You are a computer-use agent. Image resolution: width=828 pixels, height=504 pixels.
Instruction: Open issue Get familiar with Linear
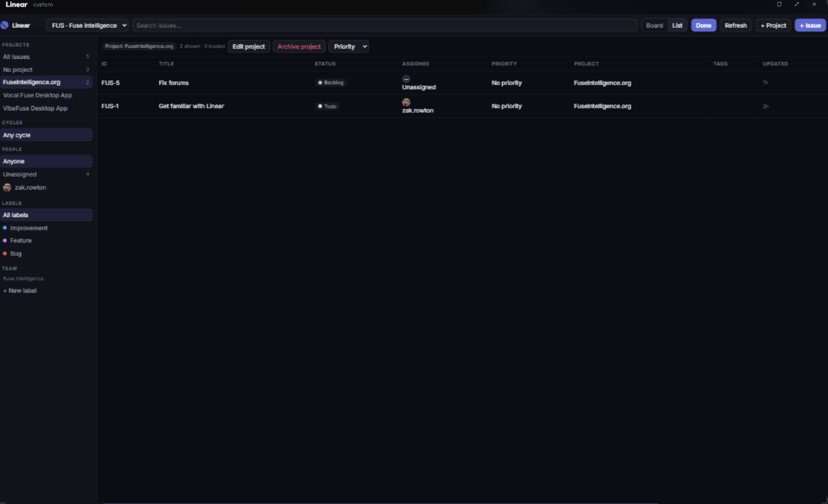tap(191, 106)
